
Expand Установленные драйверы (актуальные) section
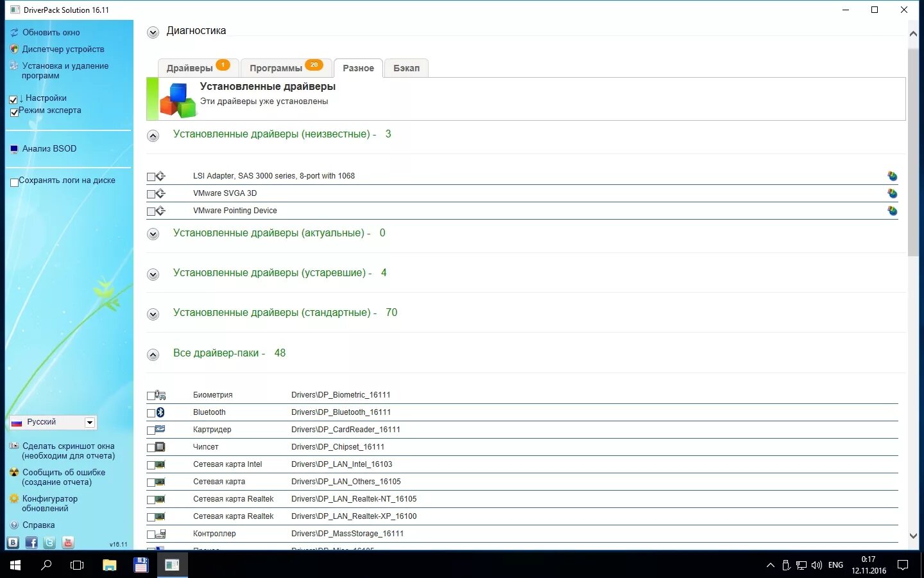153,234
